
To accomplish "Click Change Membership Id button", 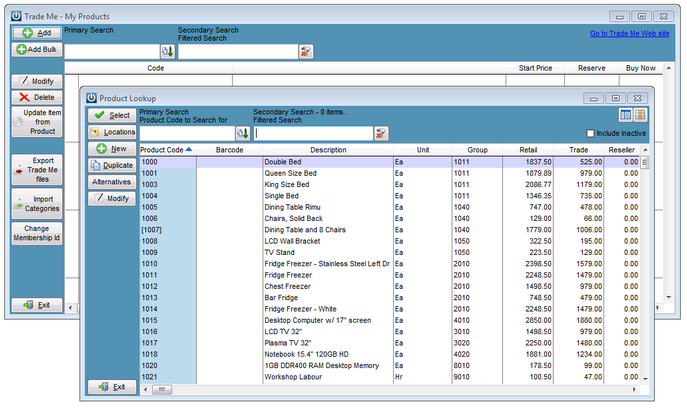I will click(37, 233).
